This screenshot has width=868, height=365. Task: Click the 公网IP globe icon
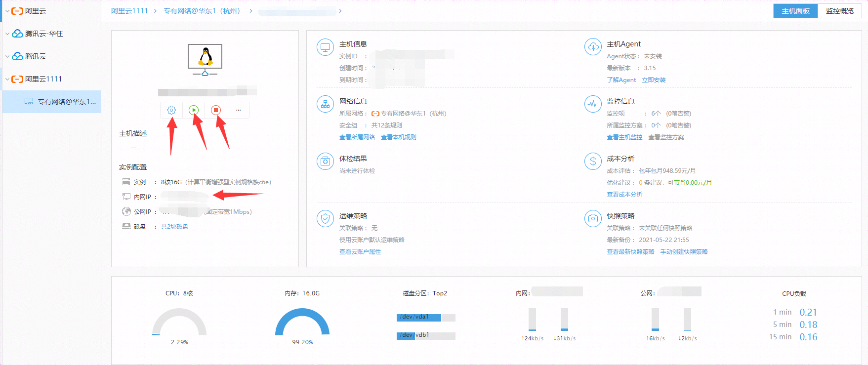coord(126,211)
